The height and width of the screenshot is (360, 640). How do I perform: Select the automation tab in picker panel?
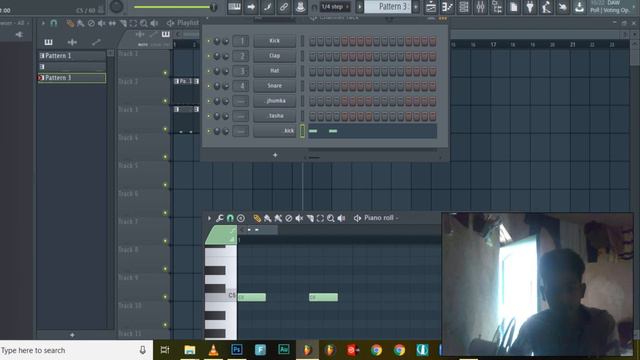pyautogui.click(x=96, y=42)
